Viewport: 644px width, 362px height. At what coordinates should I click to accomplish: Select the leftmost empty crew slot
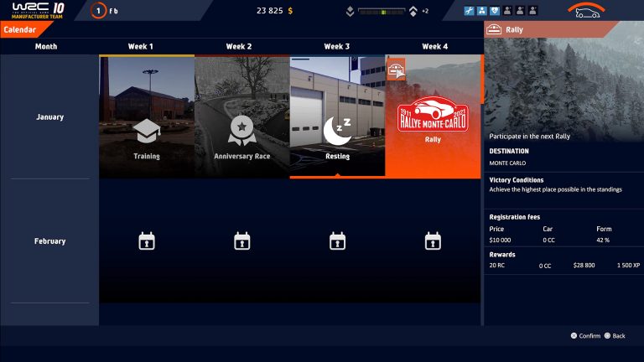tap(507, 11)
